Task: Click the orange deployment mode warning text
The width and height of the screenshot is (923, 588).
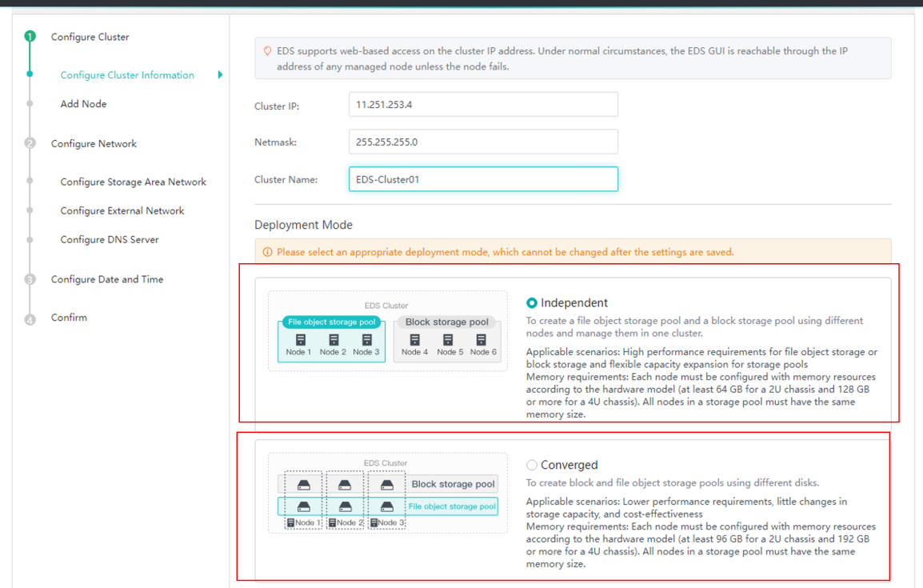Action: [505, 252]
